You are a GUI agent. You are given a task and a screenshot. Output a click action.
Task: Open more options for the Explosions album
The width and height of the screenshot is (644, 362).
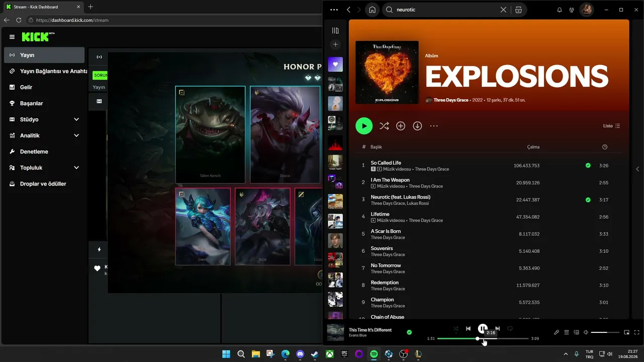[x=434, y=126]
